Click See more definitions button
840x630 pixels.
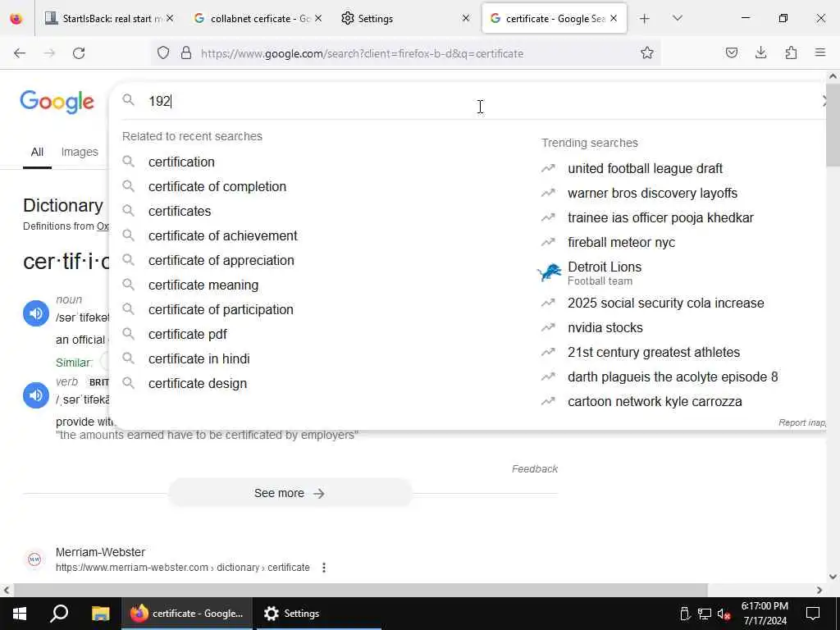coord(290,493)
